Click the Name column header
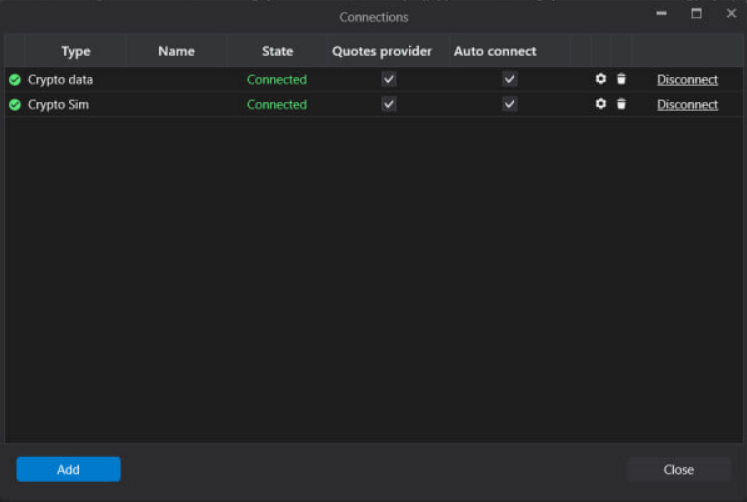 176,51
